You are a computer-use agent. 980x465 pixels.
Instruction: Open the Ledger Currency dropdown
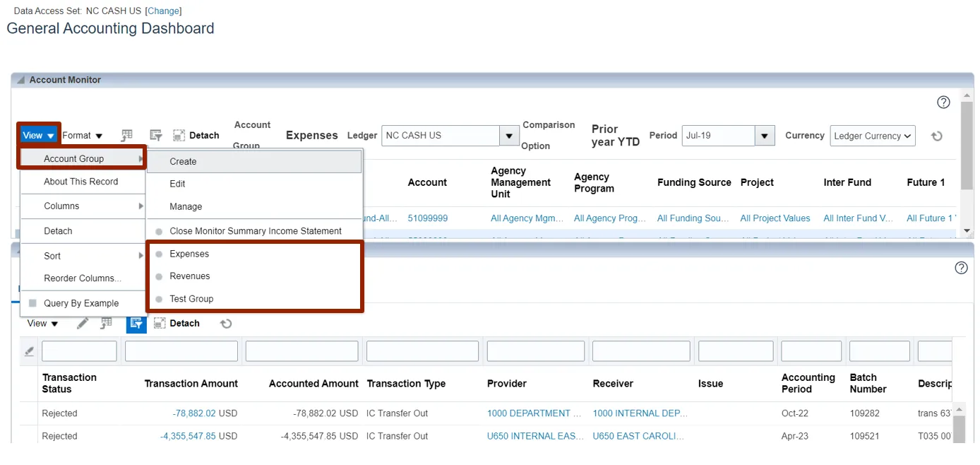click(873, 136)
